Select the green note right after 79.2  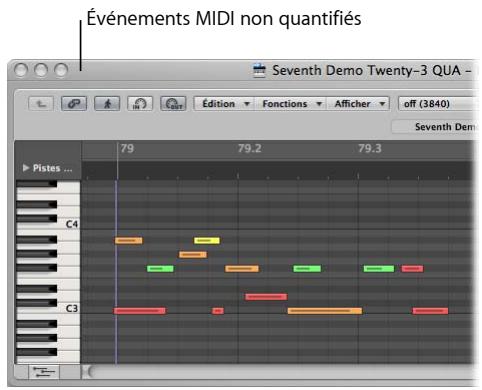click(307, 268)
